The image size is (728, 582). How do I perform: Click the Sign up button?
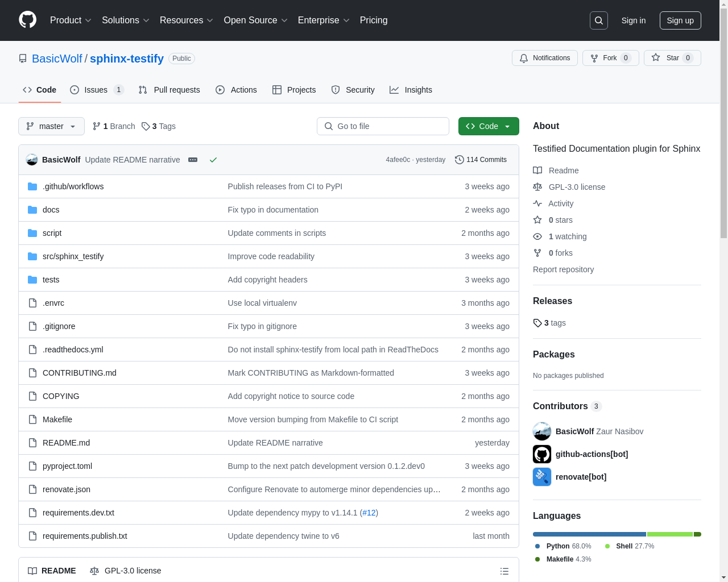point(680,20)
